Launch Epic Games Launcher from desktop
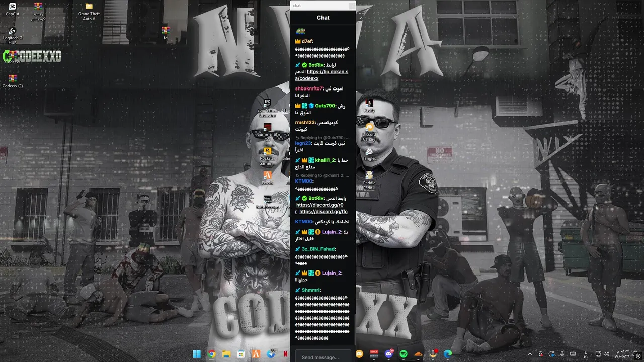 (267, 108)
